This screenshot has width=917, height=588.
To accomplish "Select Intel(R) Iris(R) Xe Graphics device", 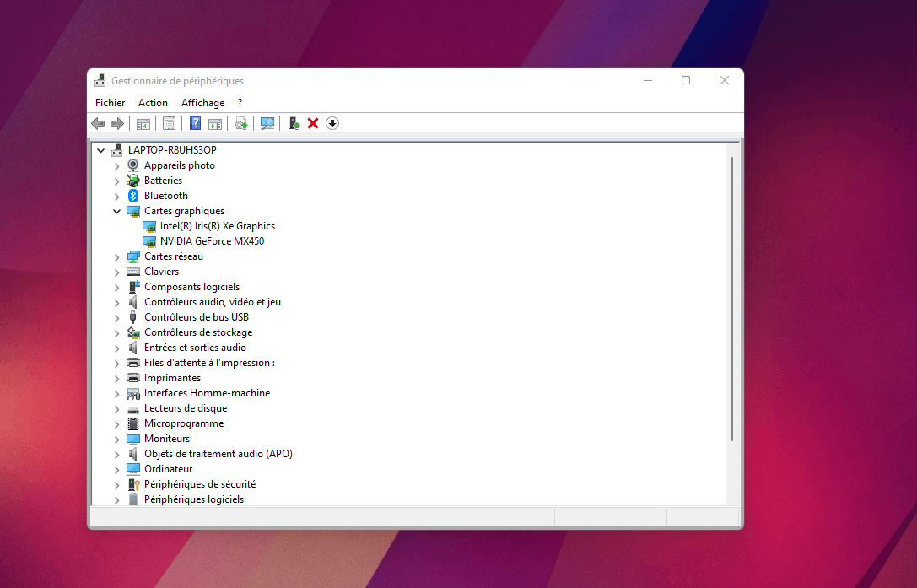I will point(218,226).
